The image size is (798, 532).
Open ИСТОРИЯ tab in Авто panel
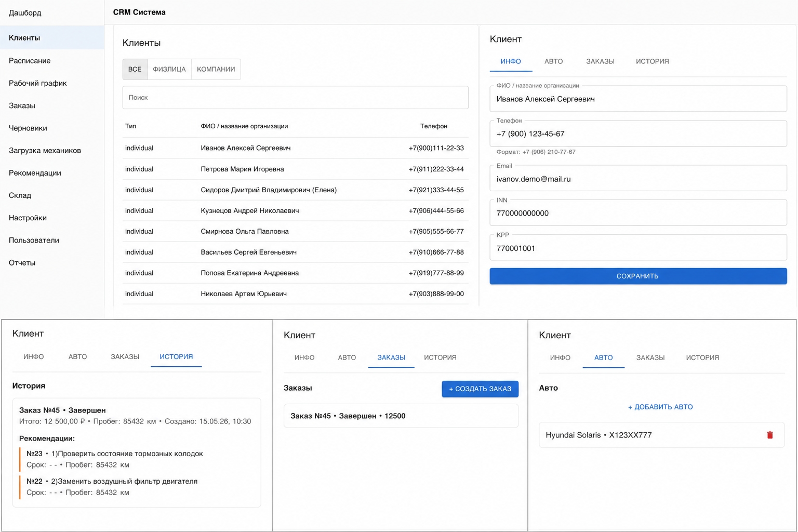click(702, 358)
